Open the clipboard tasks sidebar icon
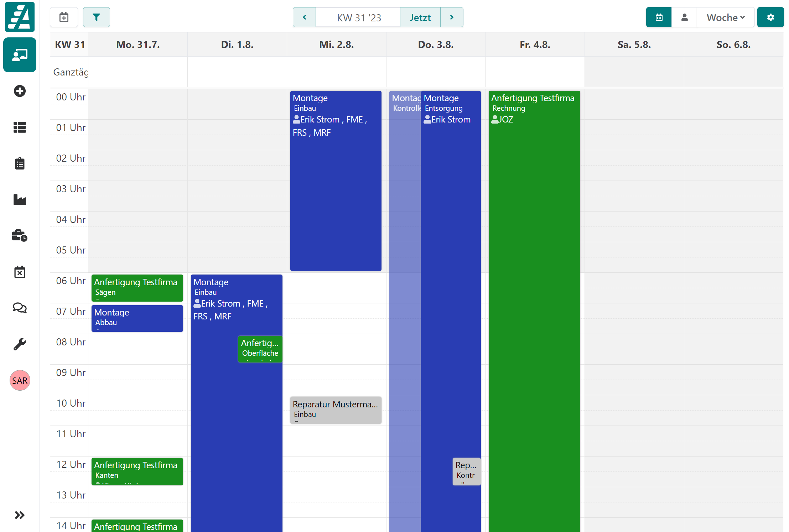 (20, 163)
